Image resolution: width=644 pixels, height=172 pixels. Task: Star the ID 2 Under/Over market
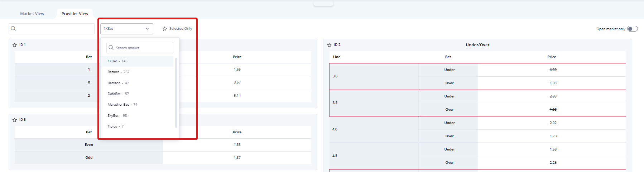[329, 45]
